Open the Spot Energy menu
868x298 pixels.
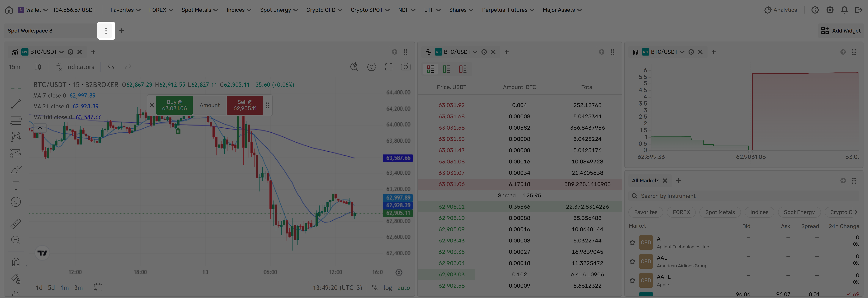click(x=279, y=10)
